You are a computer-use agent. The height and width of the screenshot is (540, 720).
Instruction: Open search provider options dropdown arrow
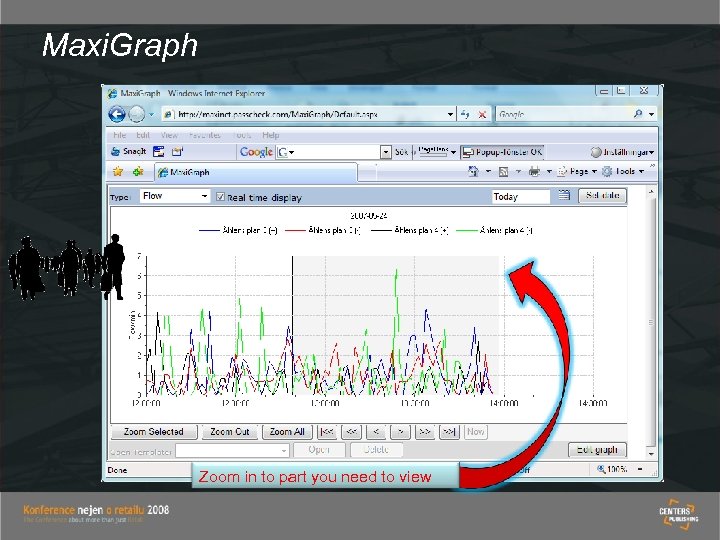[652, 114]
